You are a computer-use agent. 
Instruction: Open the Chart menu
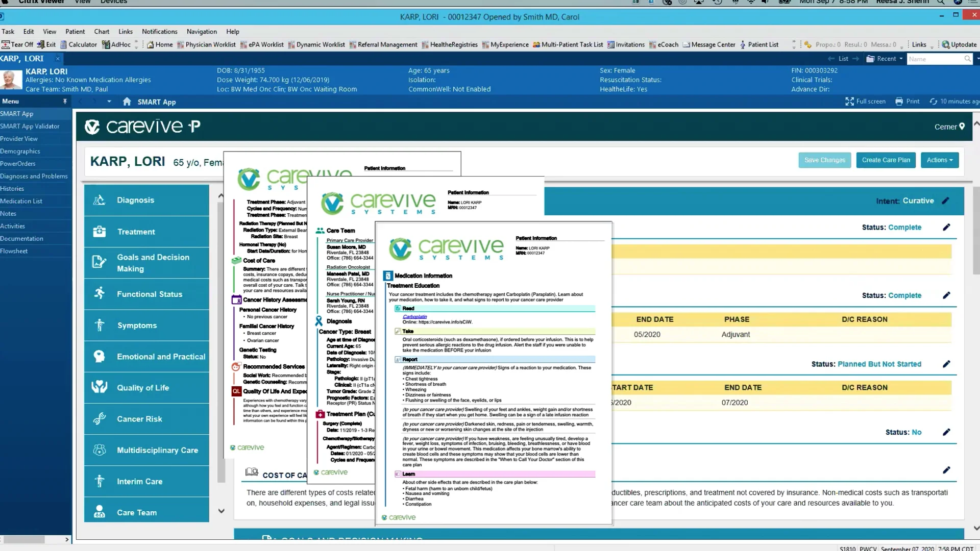point(102,32)
